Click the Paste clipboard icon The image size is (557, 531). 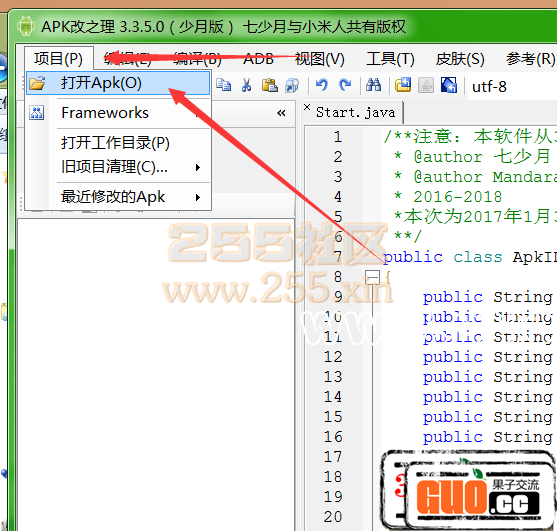pos(270,85)
